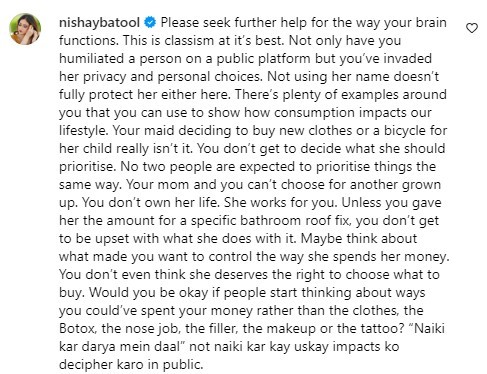487x374 pixels.
Task: Click the text "fully protect her either here"
Action: (x=144, y=95)
